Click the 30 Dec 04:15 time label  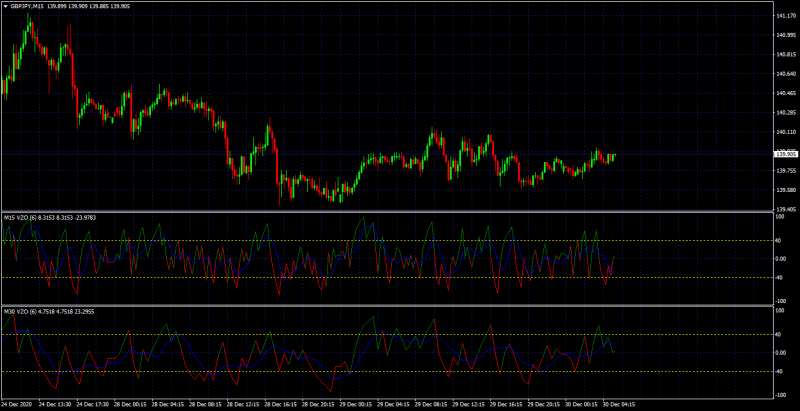point(620,404)
